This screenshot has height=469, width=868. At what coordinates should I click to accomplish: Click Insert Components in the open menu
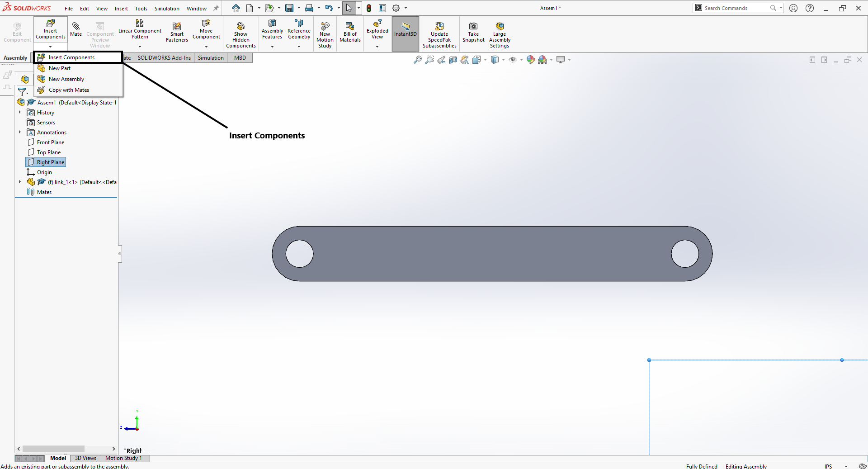pyautogui.click(x=72, y=57)
